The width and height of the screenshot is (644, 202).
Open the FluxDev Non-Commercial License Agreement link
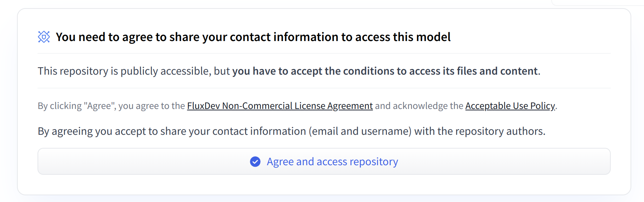[x=280, y=106]
